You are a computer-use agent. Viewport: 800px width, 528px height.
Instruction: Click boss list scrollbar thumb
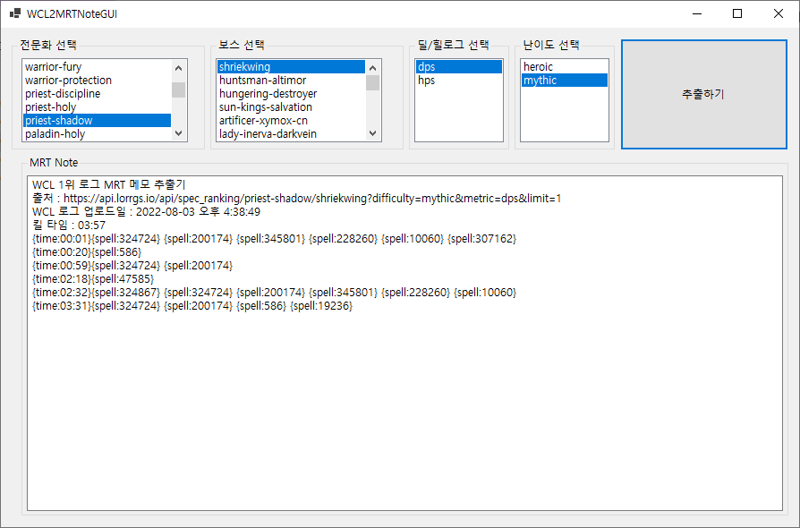372,83
